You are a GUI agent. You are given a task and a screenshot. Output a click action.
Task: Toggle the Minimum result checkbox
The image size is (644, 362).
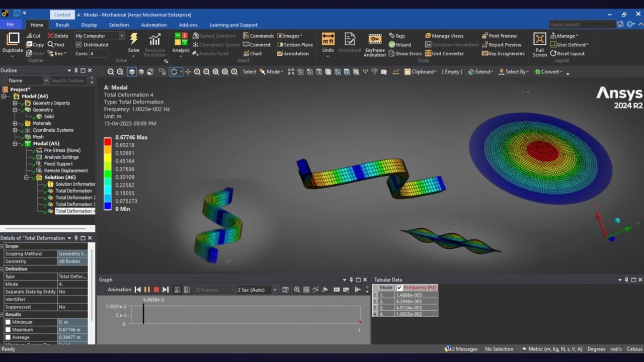tap(8, 322)
